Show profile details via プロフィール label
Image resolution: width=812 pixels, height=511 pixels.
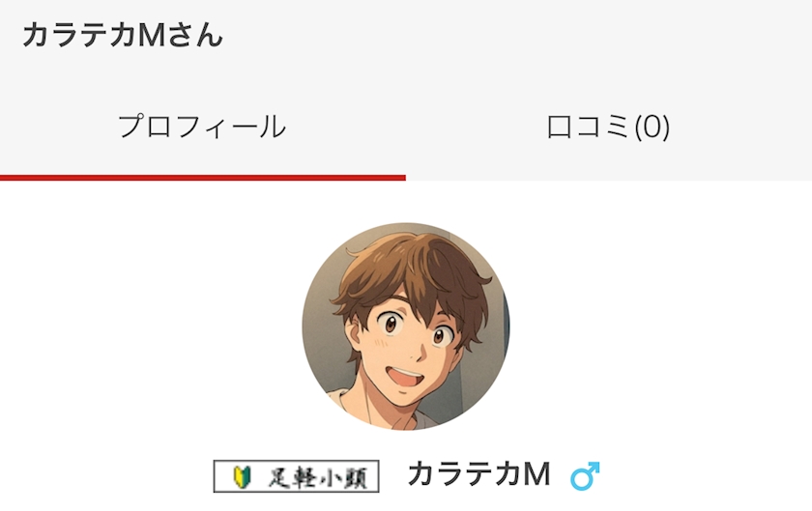202,127
